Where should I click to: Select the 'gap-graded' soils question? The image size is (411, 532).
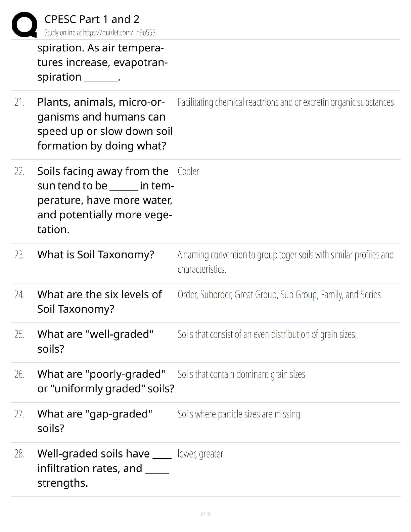(95, 421)
